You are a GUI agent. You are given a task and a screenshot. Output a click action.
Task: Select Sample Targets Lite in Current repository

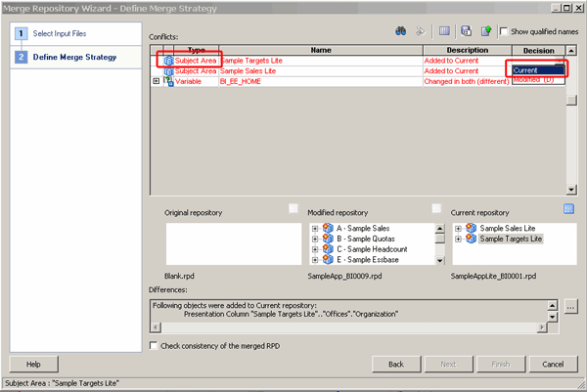511,239
